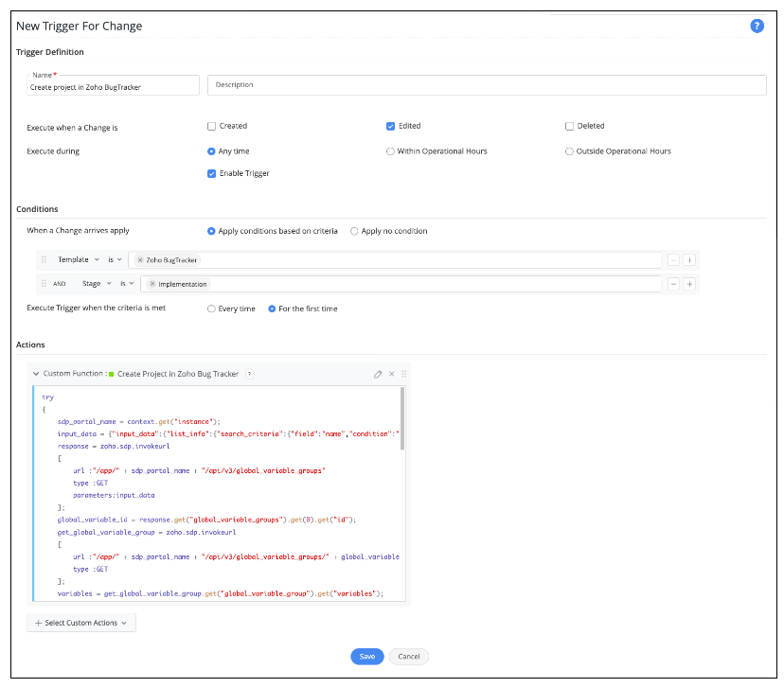Add a row after Stage condition

tap(689, 284)
